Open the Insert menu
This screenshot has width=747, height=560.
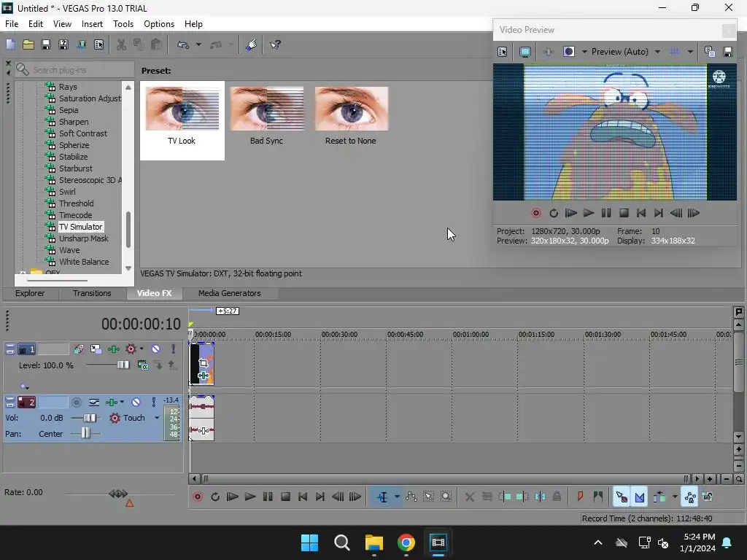(x=92, y=24)
